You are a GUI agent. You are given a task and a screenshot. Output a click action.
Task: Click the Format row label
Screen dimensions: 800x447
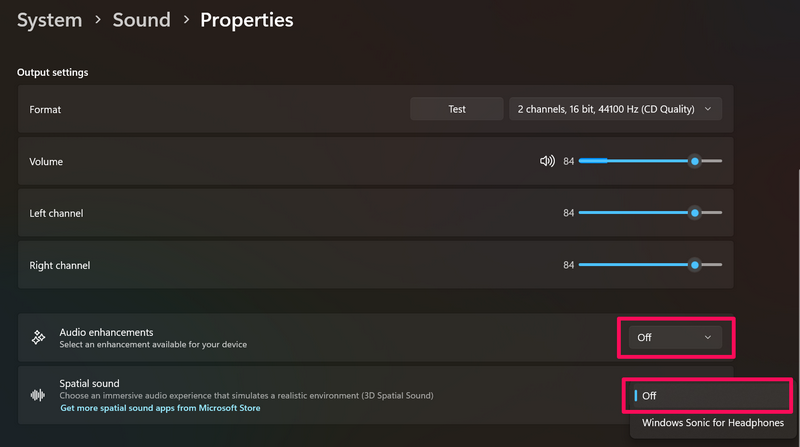[45, 109]
